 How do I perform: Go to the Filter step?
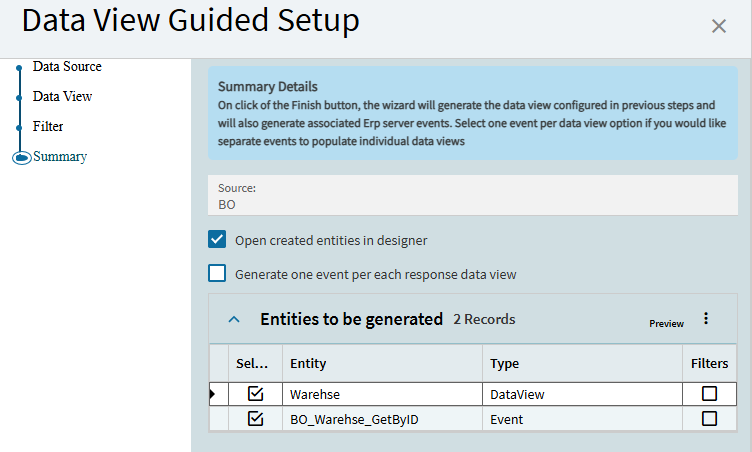point(48,127)
